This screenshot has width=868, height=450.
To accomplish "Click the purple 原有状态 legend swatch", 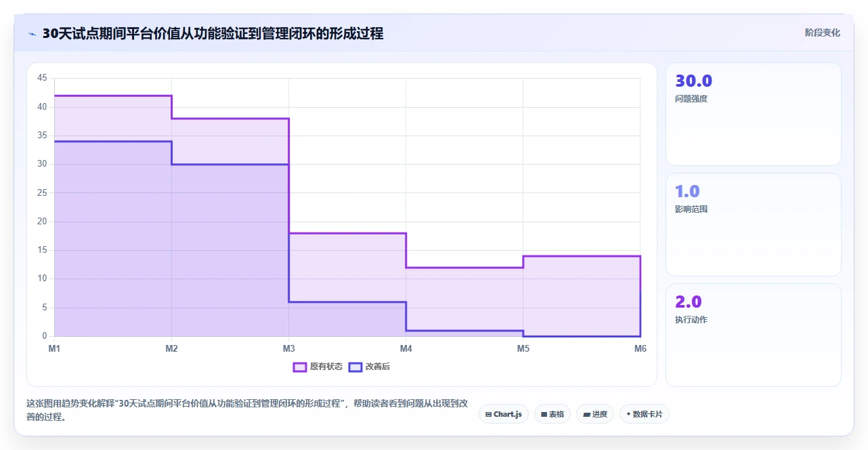I will [x=300, y=367].
